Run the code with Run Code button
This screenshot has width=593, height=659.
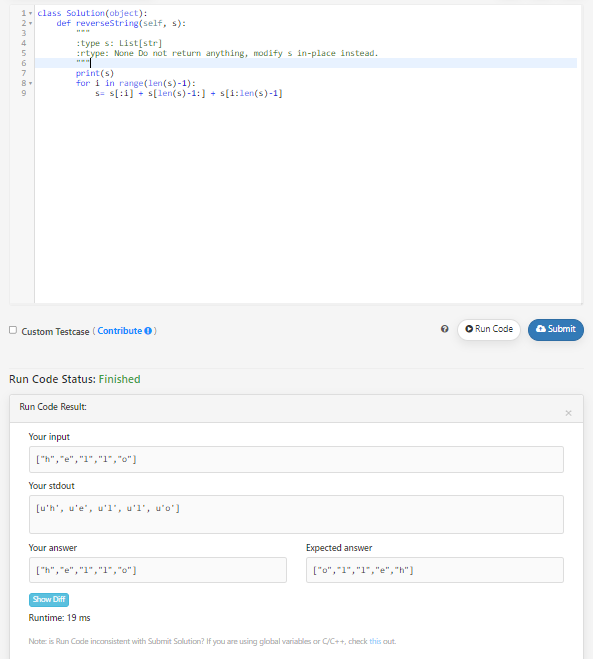pos(489,329)
